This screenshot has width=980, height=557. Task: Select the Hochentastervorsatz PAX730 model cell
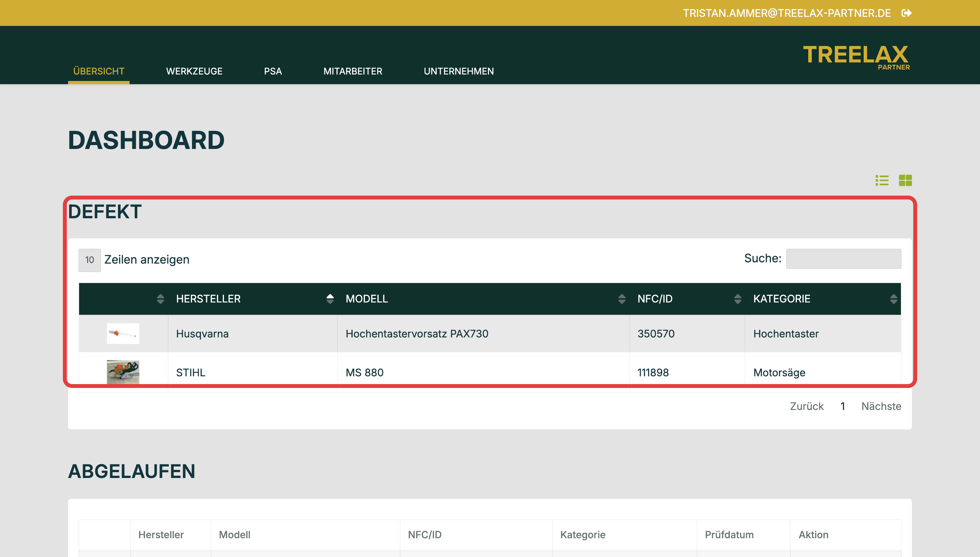point(483,334)
